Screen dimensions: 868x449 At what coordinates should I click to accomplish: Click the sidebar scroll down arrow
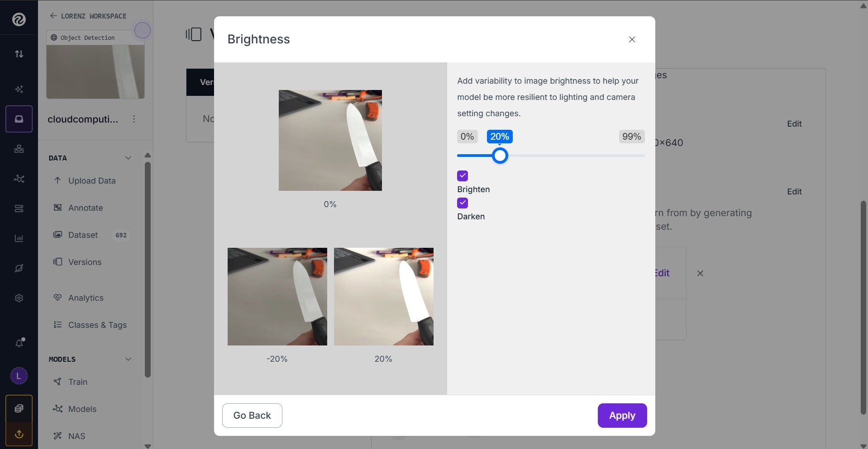148,445
